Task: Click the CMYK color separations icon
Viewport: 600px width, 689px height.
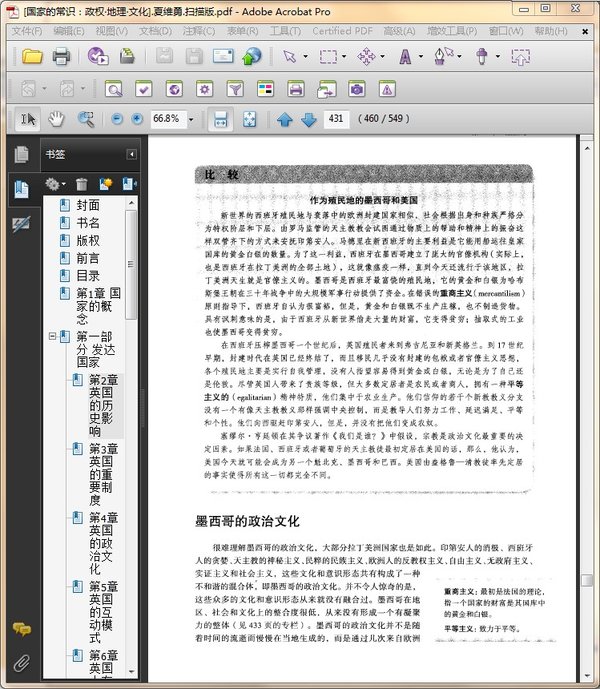Action: tap(265, 89)
